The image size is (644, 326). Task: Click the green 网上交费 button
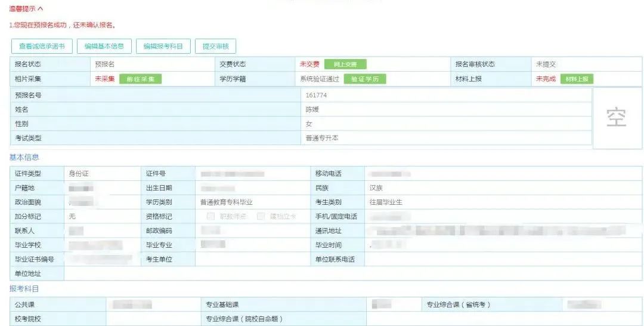pyautogui.click(x=345, y=64)
